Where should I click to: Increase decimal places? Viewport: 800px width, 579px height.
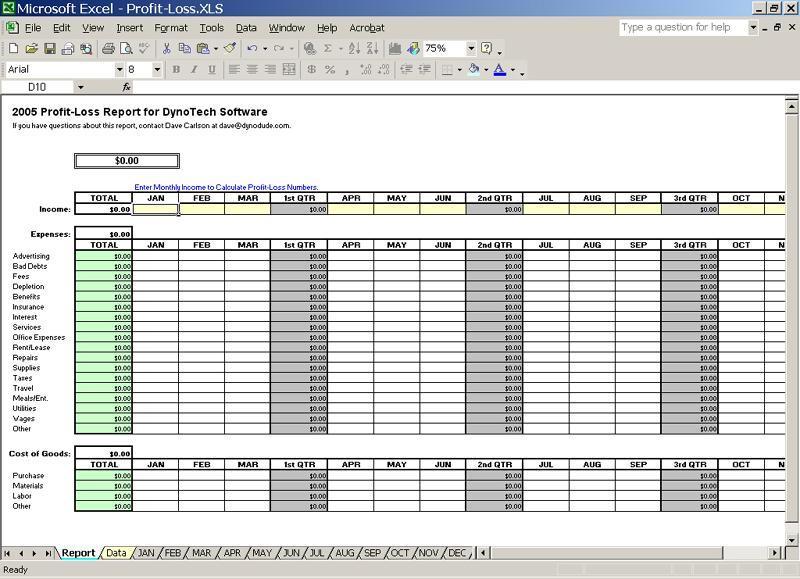pyautogui.click(x=366, y=69)
